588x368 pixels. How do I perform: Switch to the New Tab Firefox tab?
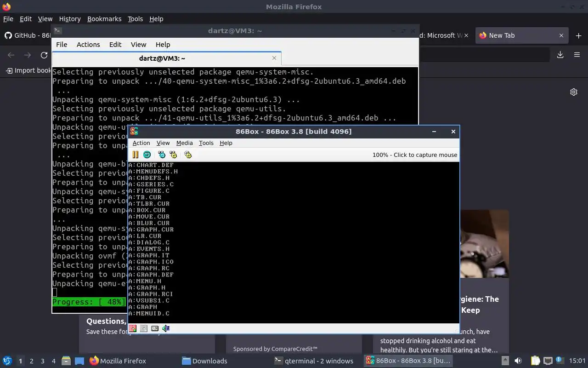tap(521, 35)
